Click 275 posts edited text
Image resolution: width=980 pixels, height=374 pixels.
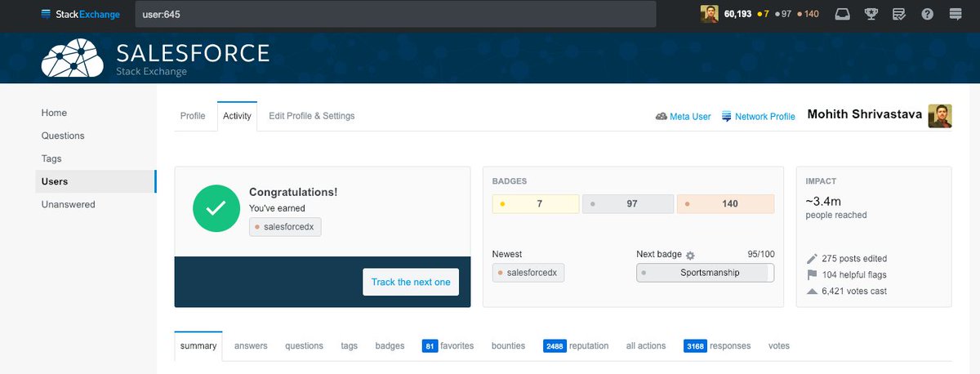854,259
